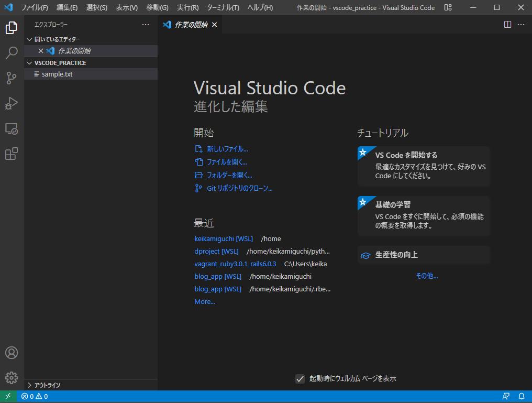
Task: Open the Search view in activity bar
Action: pos(12,53)
